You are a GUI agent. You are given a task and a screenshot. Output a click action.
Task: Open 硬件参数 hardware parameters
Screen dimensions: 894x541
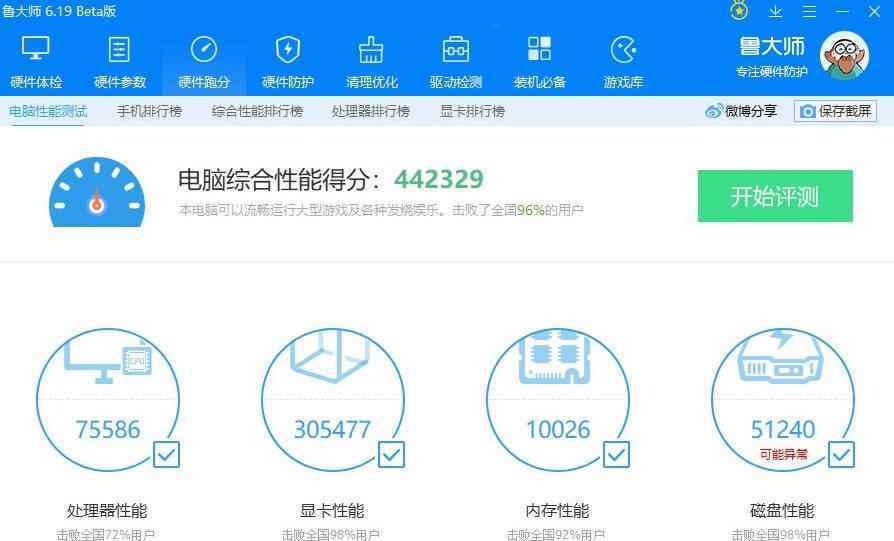tap(120, 62)
